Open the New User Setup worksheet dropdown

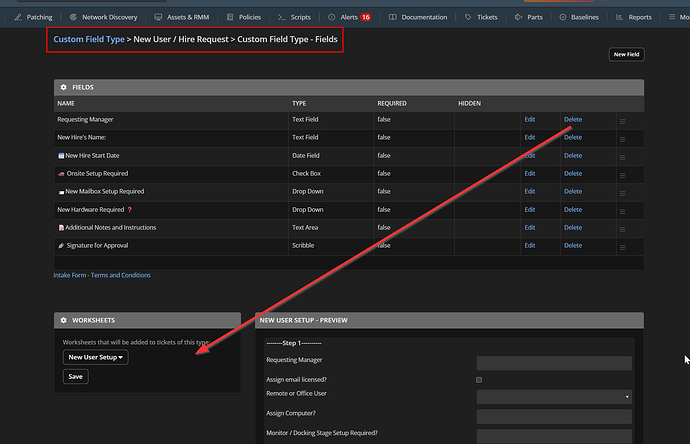(x=96, y=357)
